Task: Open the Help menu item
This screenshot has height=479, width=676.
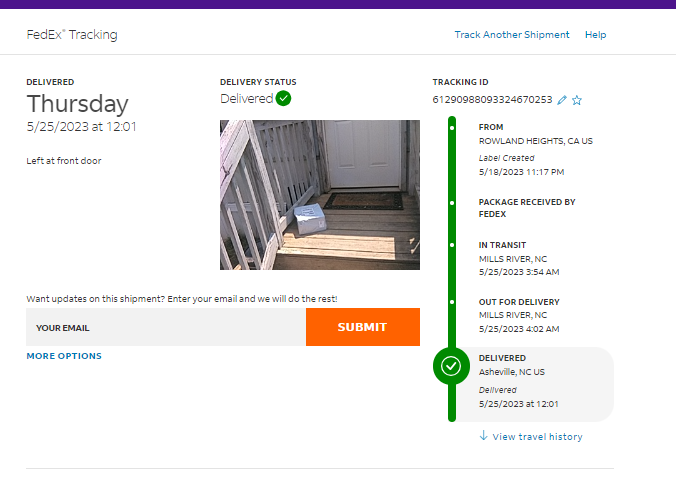Action: click(596, 35)
